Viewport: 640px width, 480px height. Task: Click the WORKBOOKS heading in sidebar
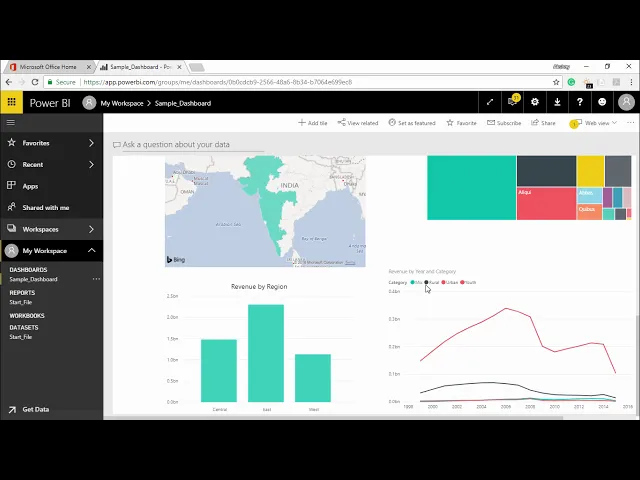pos(27,316)
